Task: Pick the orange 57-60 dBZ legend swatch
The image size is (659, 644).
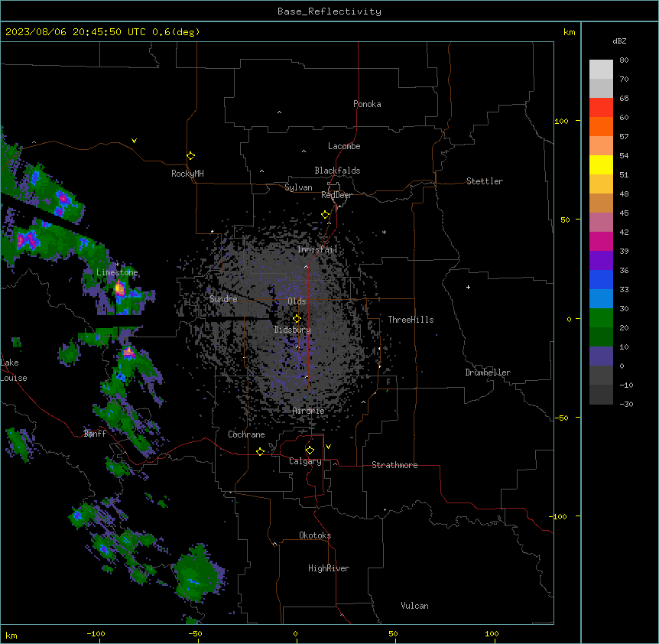Action: [x=601, y=126]
